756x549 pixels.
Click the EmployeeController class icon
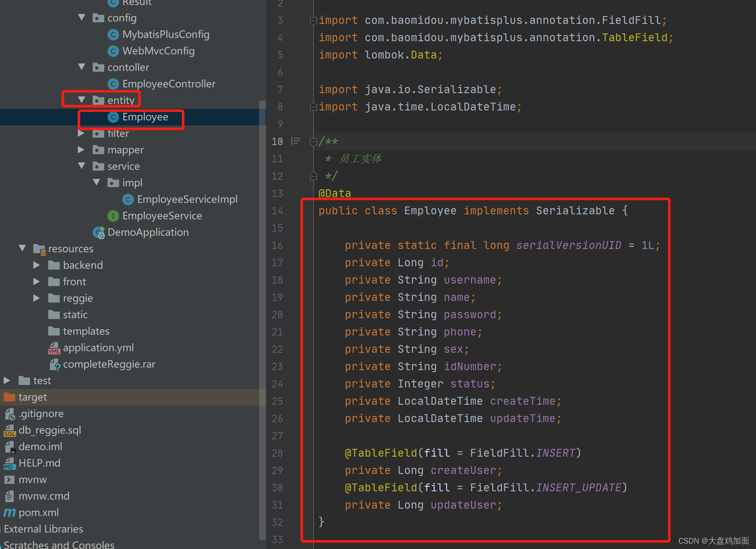(113, 84)
